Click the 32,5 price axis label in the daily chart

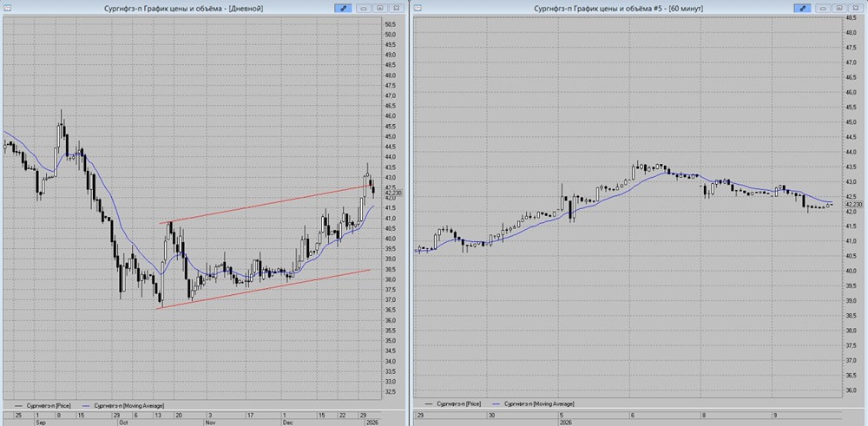tap(391, 391)
